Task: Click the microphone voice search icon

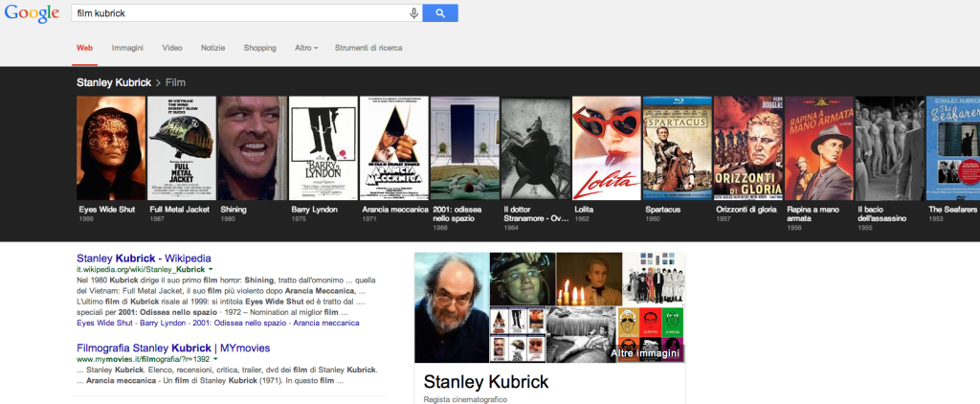Action: (x=413, y=13)
